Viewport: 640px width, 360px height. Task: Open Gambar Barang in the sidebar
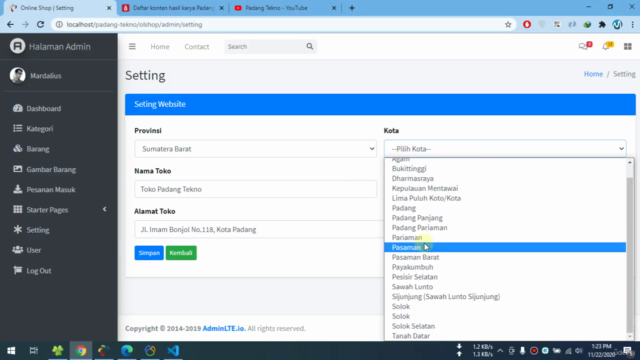(51, 169)
